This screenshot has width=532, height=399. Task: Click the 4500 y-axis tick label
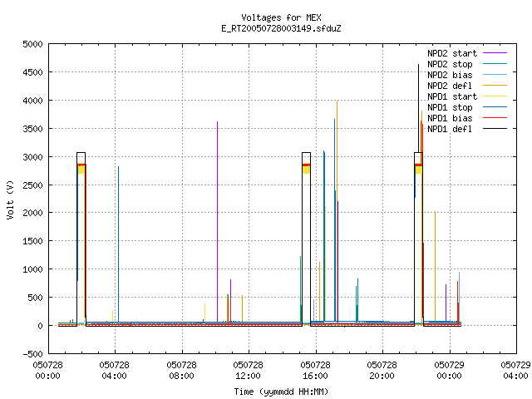coord(33,72)
